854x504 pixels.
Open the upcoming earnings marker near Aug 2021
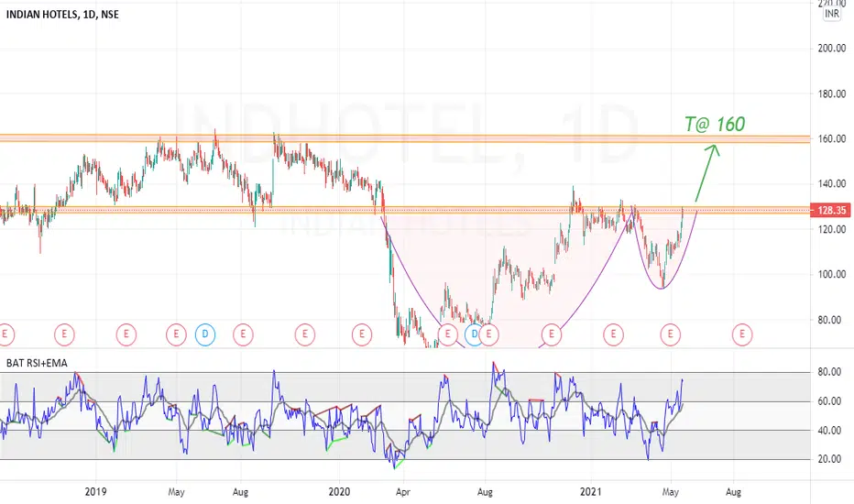(742, 334)
